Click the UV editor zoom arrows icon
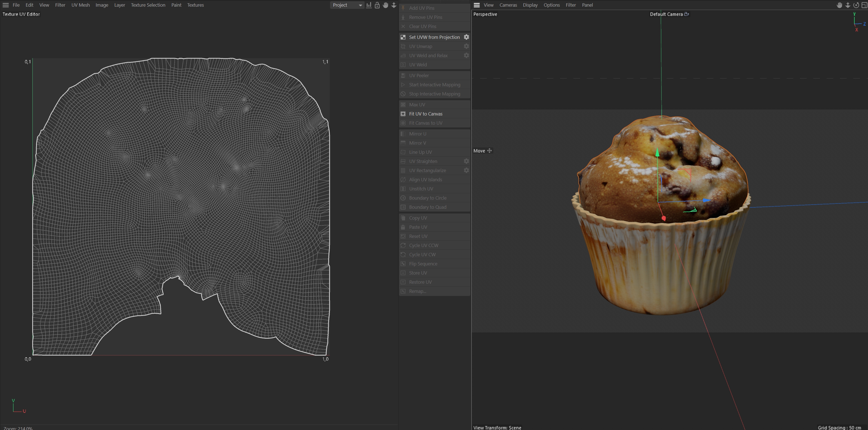The width and height of the screenshot is (868, 430). [393, 5]
